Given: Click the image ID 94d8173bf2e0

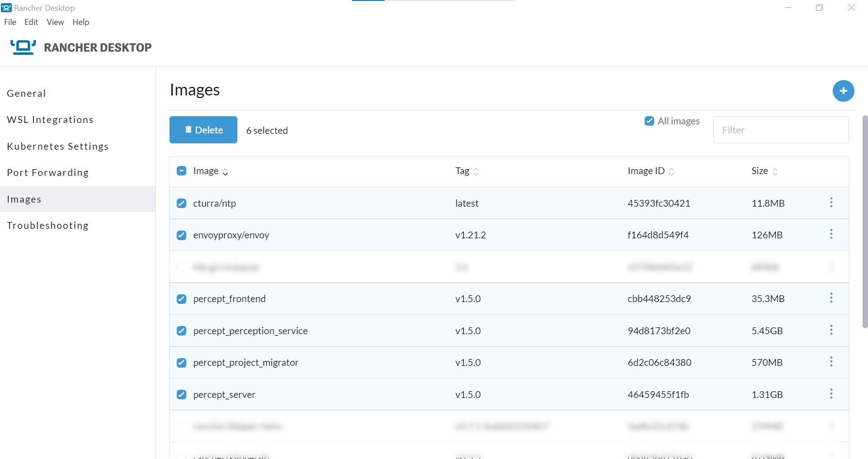Looking at the screenshot, I should (x=659, y=331).
